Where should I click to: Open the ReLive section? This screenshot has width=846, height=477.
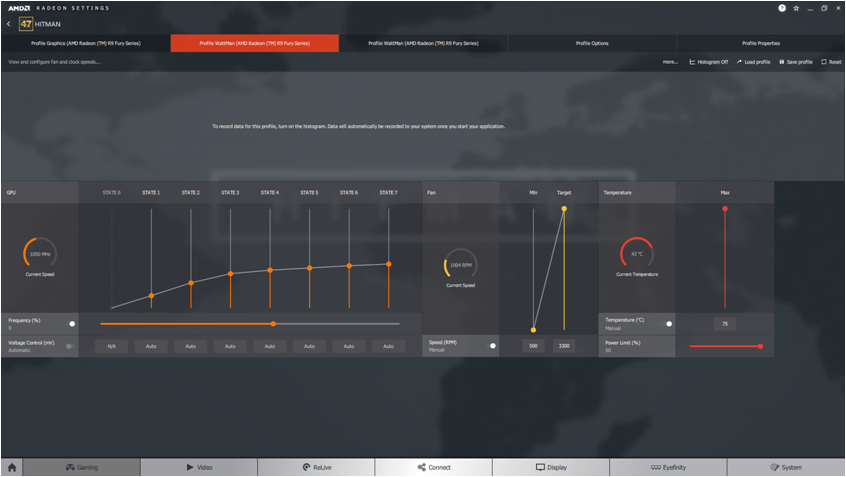pyautogui.click(x=317, y=467)
